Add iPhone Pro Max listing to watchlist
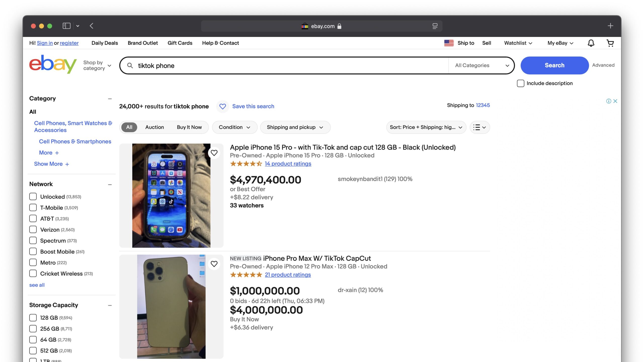Image resolution: width=644 pixels, height=362 pixels. pyautogui.click(x=214, y=264)
